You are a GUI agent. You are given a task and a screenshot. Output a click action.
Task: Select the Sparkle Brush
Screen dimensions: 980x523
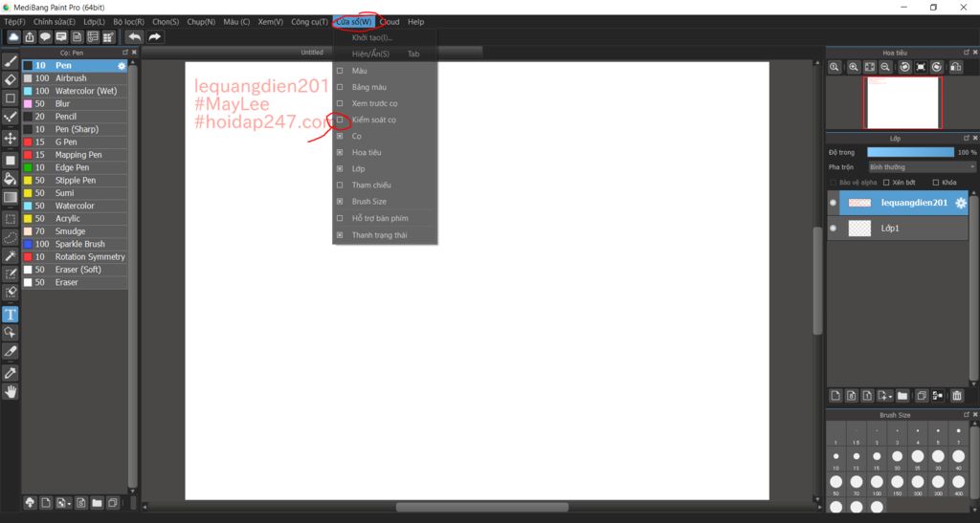75,244
